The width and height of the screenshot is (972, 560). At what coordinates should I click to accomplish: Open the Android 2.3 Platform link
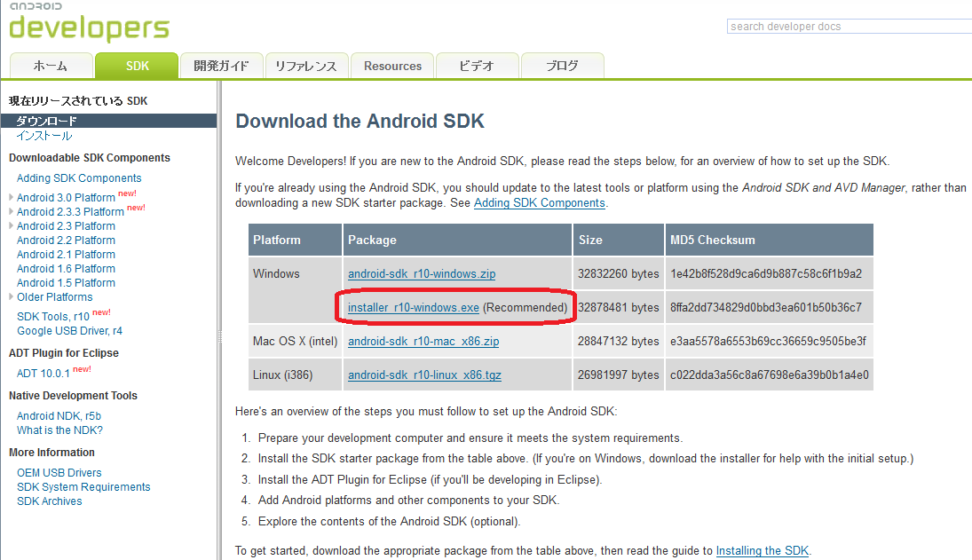[66, 226]
